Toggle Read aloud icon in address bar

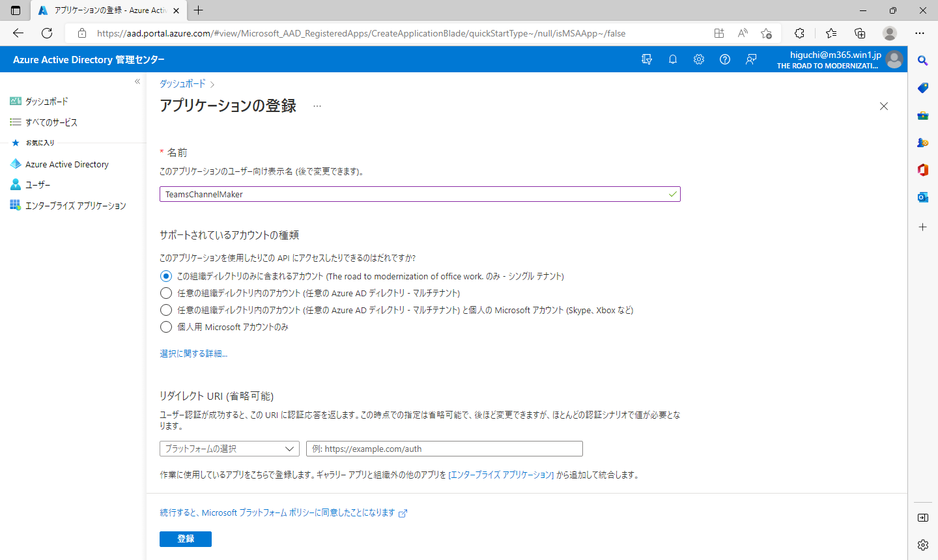743,33
